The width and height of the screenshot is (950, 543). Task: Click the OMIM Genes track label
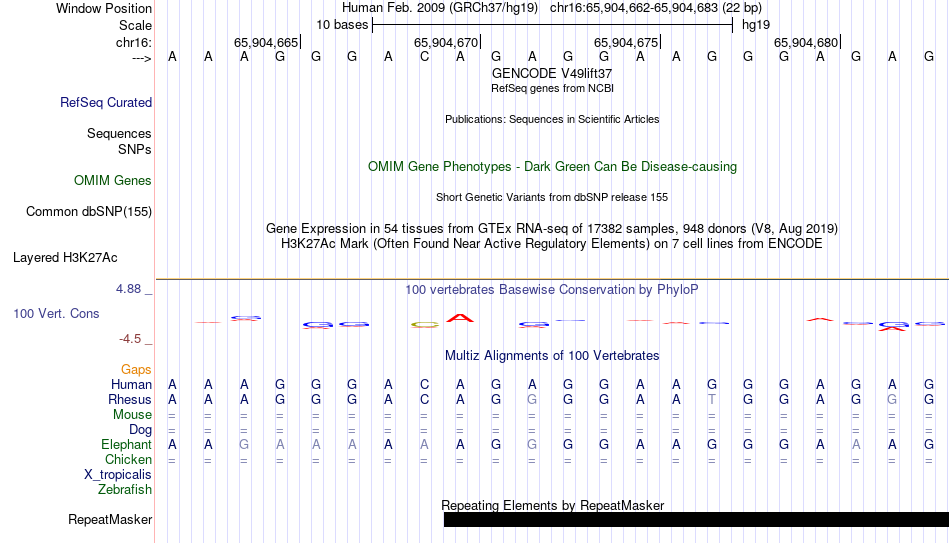[x=113, y=181]
